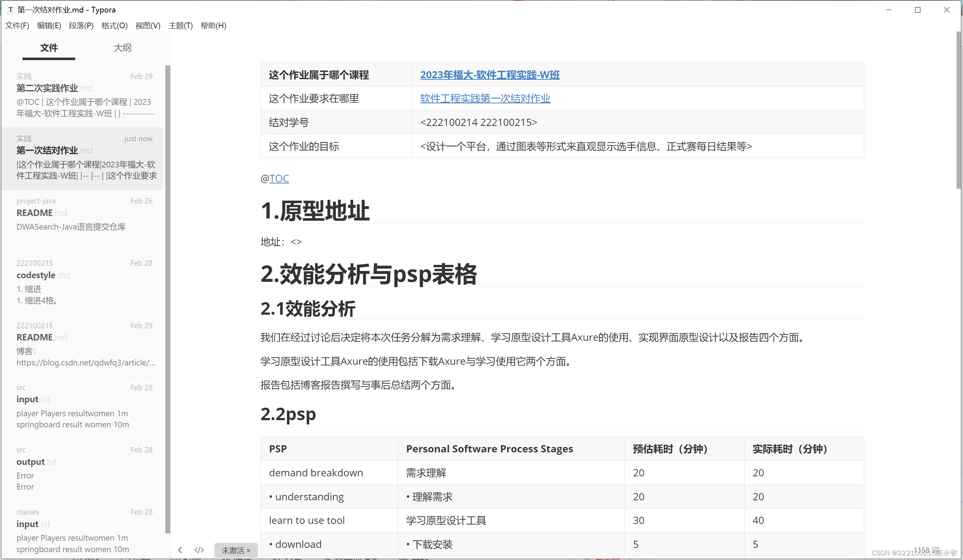Screen dimensions: 963x560
Task: Dismiss the 未激活 badge with its x
Action: coord(248,550)
